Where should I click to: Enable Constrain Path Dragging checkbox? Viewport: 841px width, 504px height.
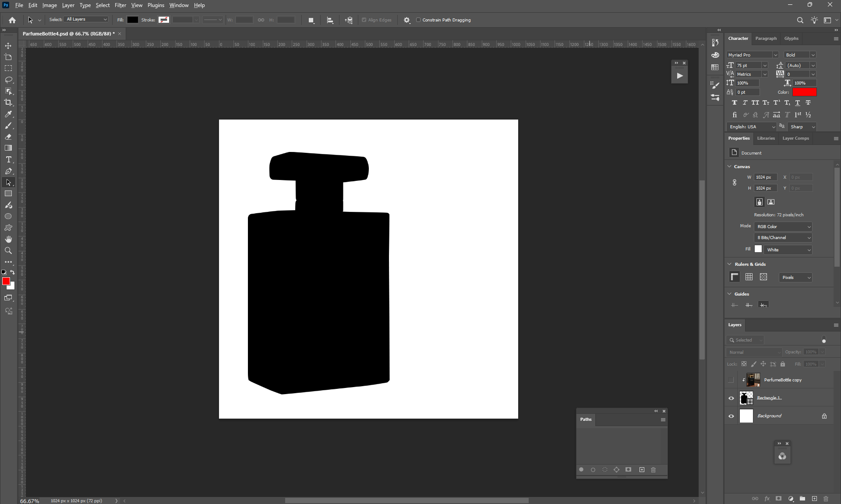click(418, 20)
